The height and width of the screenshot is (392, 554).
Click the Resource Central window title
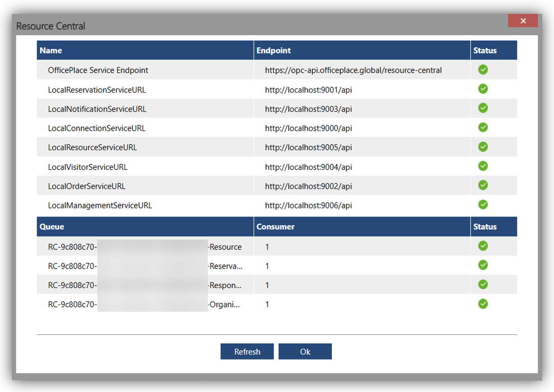click(50, 26)
